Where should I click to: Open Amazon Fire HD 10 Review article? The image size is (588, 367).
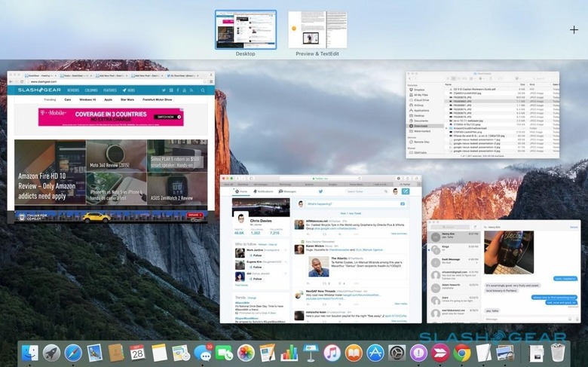pyautogui.click(x=50, y=172)
